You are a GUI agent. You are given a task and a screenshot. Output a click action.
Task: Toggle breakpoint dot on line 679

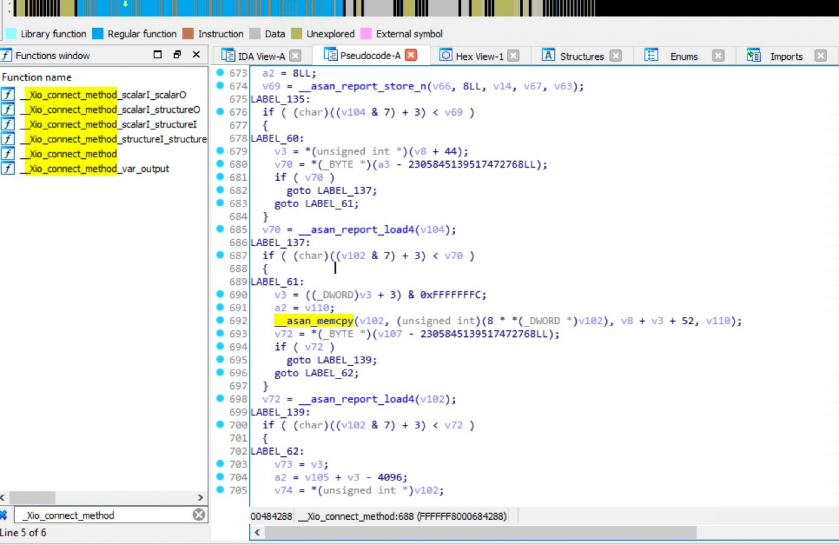[x=220, y=151]
